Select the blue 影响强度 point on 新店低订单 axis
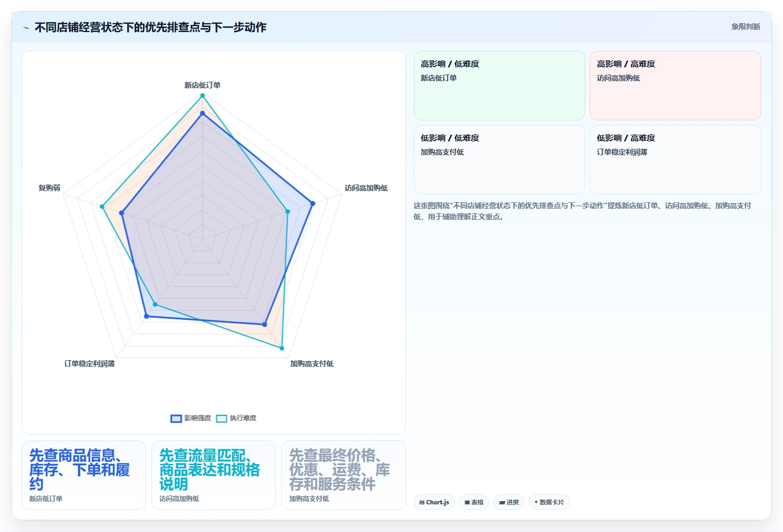 [x=202, y=113]
